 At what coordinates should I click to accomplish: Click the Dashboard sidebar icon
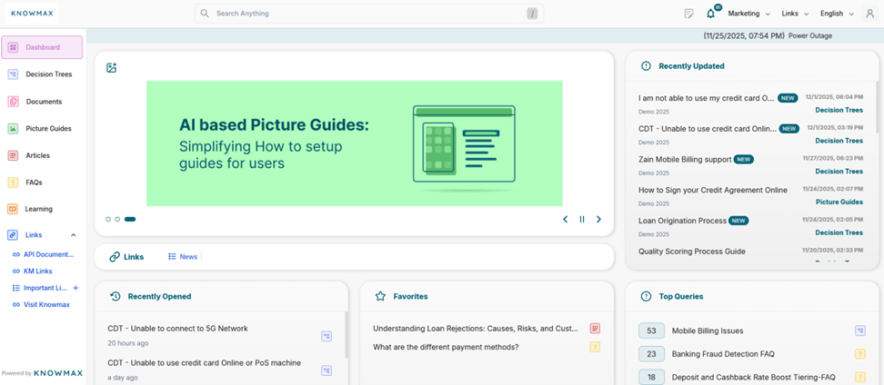13,47
